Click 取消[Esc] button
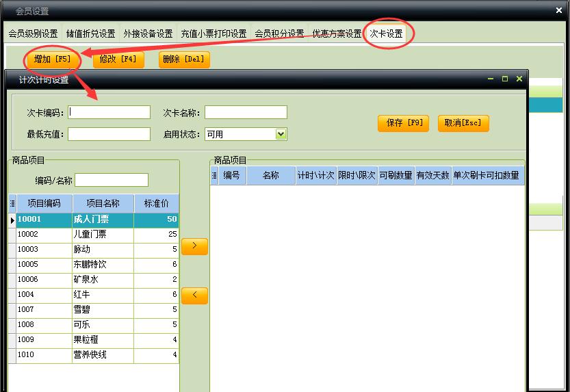This screenshot has height=392, width=570. click(463, 123)
